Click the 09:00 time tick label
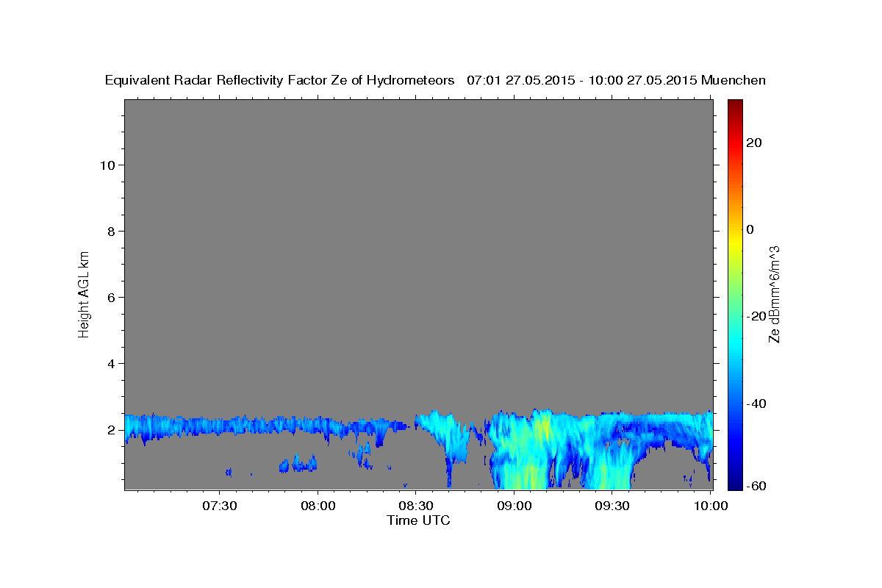Viewport: 882px width, 588px height. click(514, 506)
